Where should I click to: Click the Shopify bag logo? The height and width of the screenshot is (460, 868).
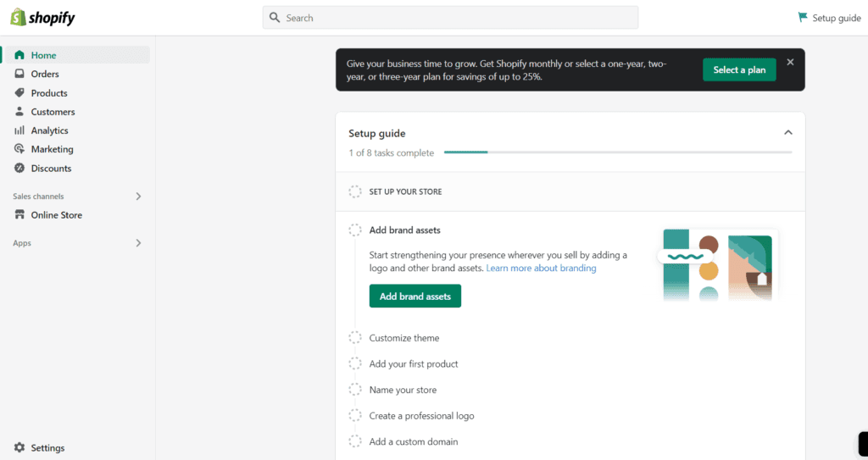point(19,17)
